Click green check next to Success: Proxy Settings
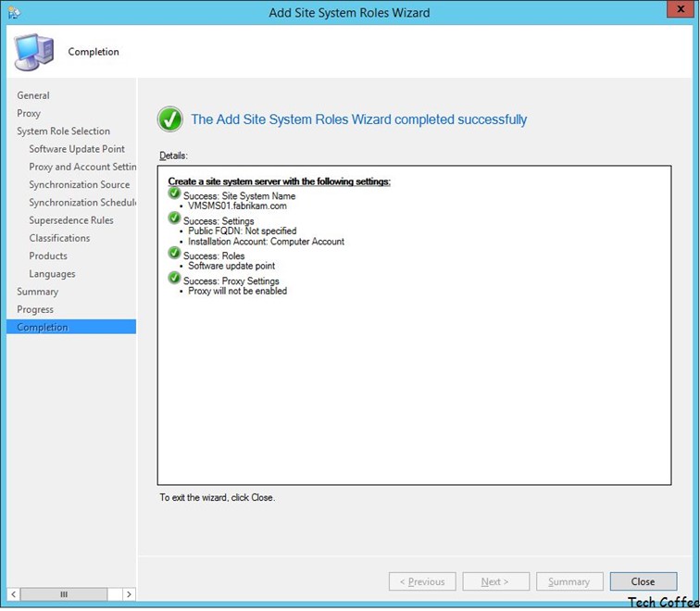Viewport: 700px width, 611px height. [174, 278]
